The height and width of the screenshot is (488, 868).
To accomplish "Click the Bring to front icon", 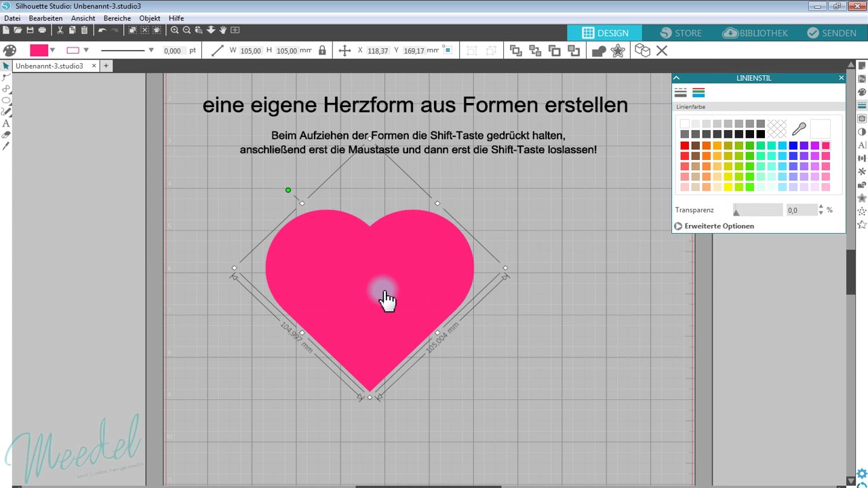I will 516,51.
